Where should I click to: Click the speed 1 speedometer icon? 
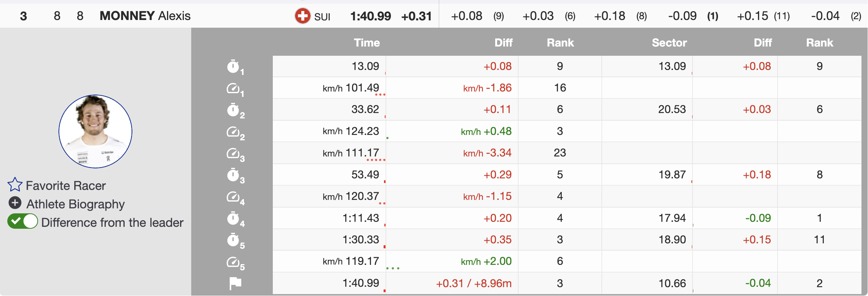233,88
